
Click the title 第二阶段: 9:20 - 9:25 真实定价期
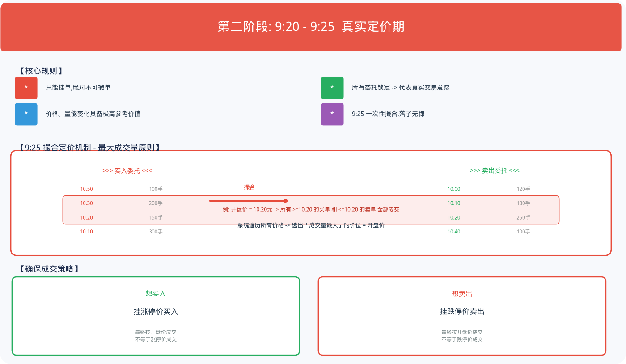click(x=311, y=27)
